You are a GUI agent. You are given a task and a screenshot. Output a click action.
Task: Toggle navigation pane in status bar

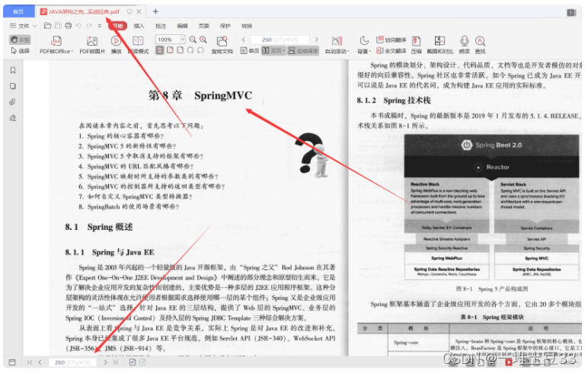coord(12,362)
